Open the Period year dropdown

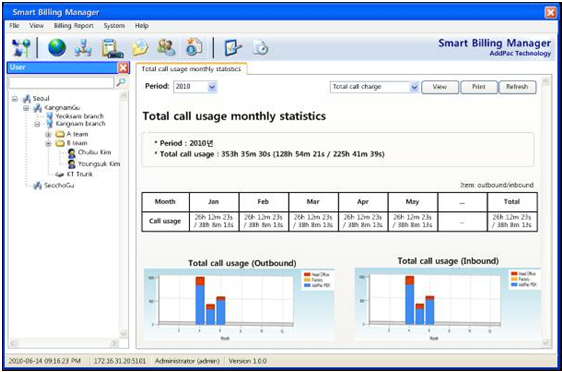coord(212,87)
